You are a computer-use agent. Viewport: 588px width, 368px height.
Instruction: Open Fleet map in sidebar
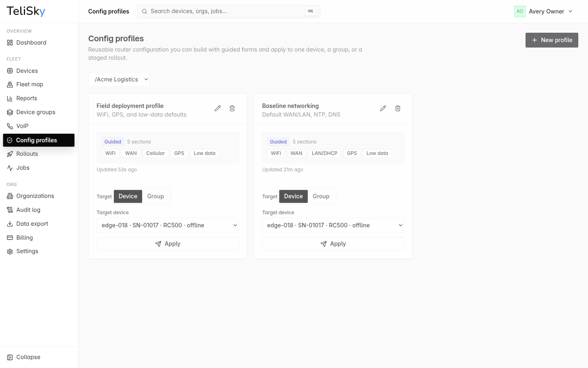(39, 84)
